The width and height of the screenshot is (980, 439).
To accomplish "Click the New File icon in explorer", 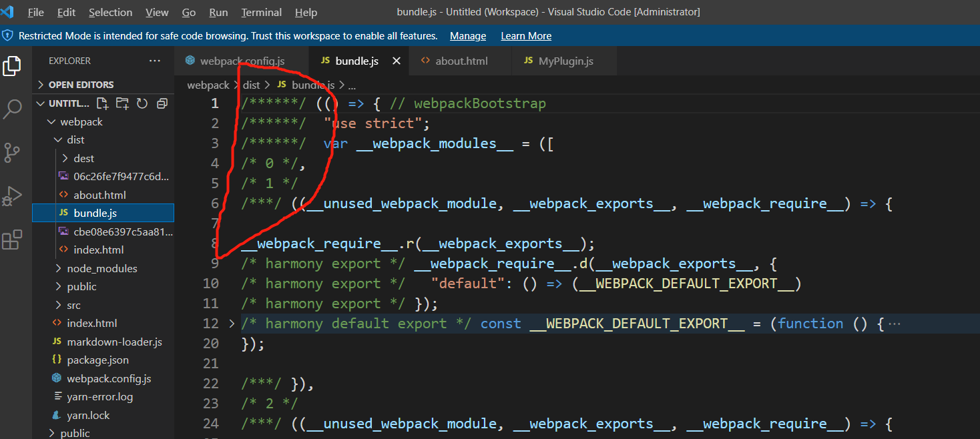I will click(x=102, y=103).
